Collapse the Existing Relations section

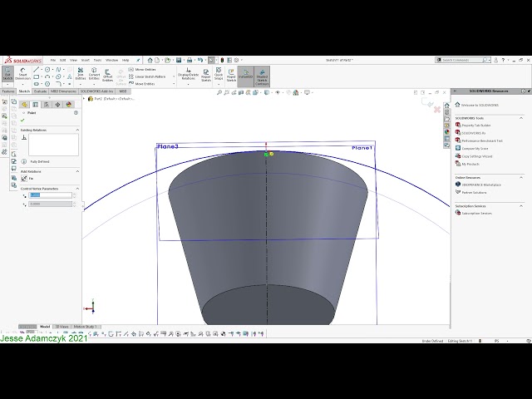[x=77, y=130]
